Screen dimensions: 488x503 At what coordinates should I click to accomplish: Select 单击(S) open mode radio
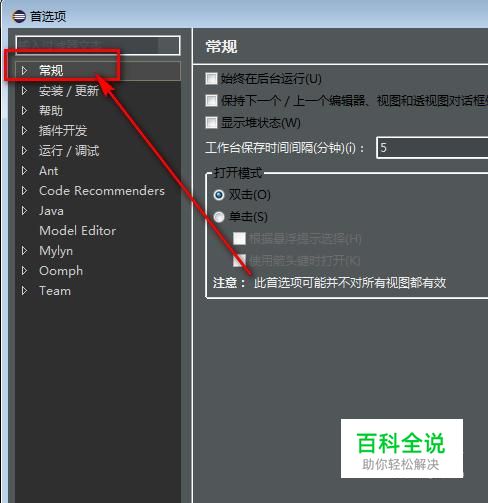pos(219,217)
